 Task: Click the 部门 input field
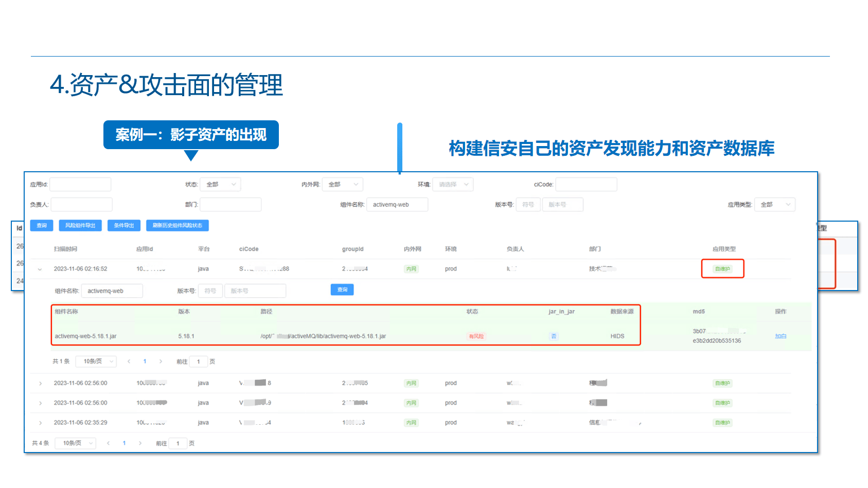click(231, 204)
